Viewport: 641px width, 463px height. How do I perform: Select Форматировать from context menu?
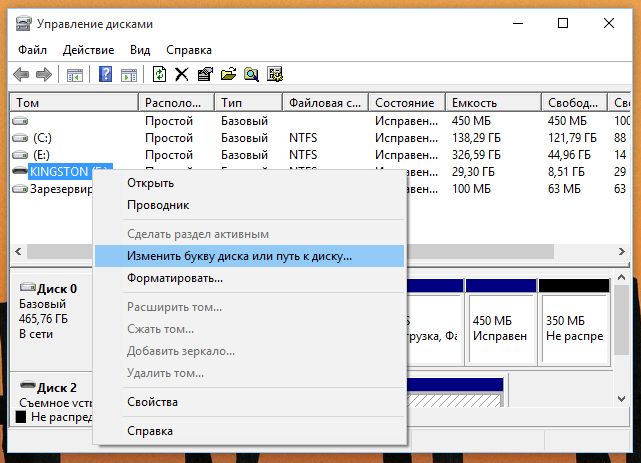175,277
